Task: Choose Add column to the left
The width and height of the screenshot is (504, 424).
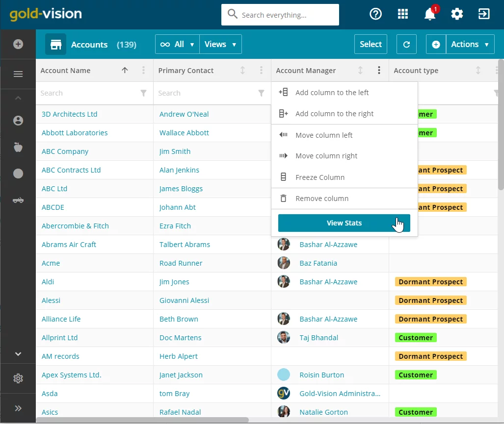Action: 344,93
